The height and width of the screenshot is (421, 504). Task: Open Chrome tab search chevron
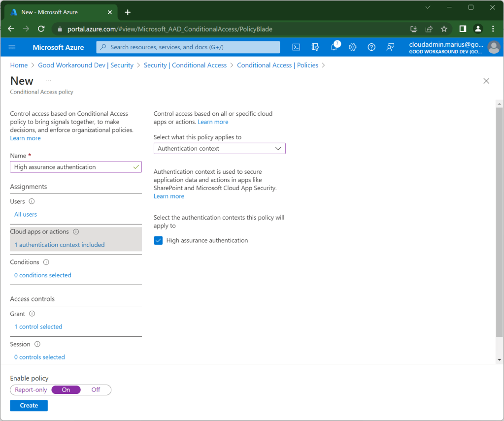click(x=428, y=7)
